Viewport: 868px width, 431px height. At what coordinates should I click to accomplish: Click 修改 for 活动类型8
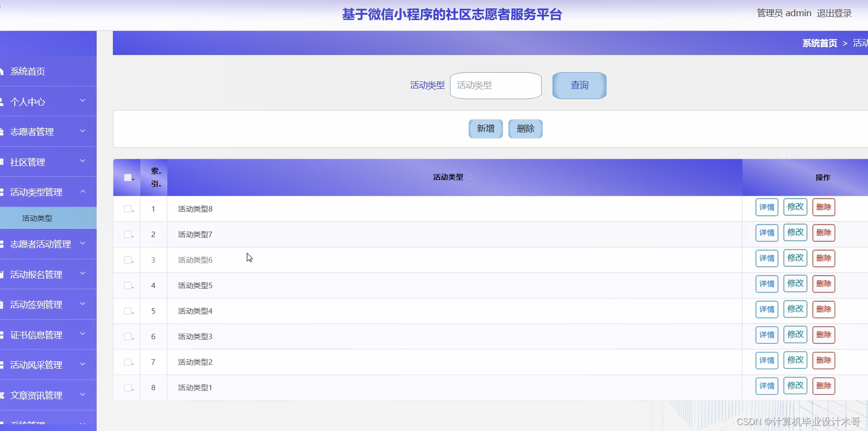[795, 207]
